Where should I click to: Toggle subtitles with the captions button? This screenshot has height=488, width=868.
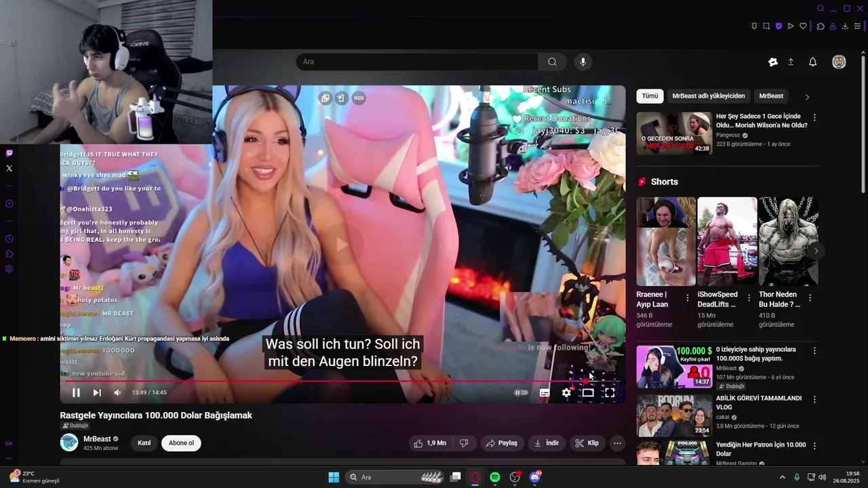[545, 392]
